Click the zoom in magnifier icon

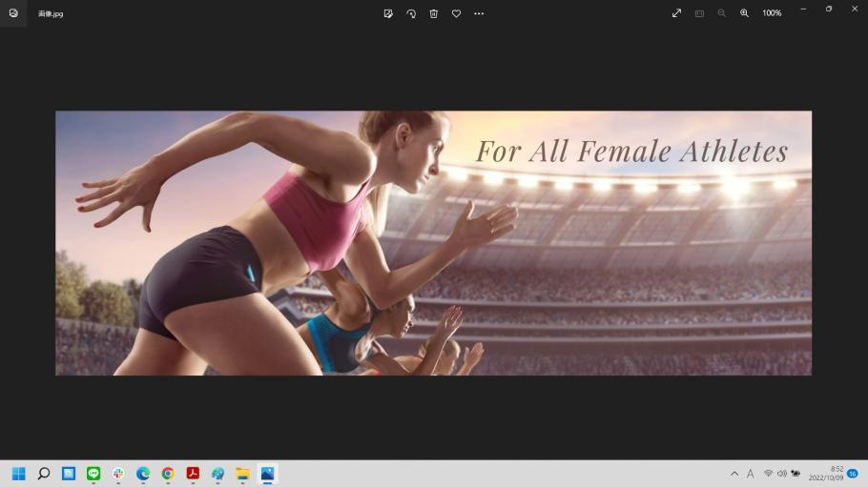pyautogui.click(x=744, y=13)
